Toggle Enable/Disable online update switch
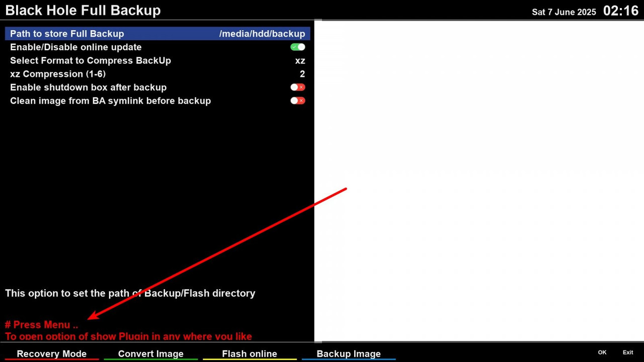This screenshot has height=362, width=644. tap(298, 47)
